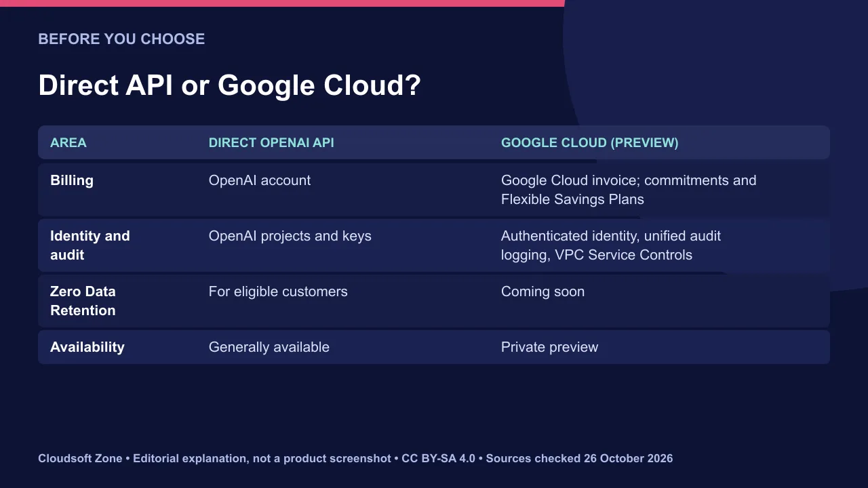
Task: Click the 'OpenAI projects and keys' cell
Action: (290, 236)
